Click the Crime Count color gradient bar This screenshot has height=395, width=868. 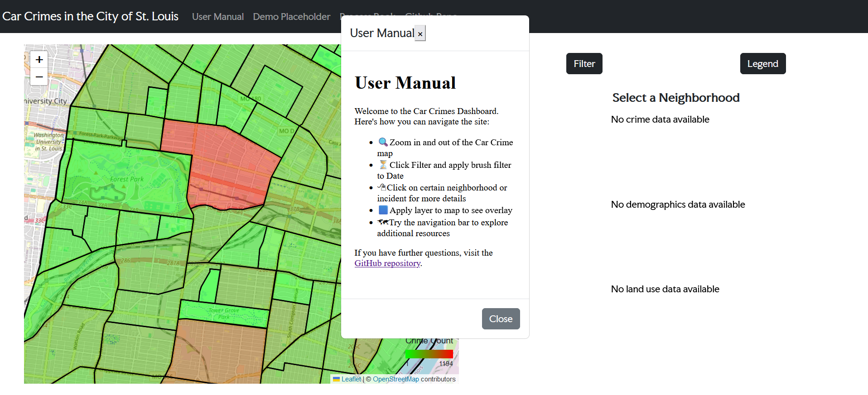(x=429, y=354)
